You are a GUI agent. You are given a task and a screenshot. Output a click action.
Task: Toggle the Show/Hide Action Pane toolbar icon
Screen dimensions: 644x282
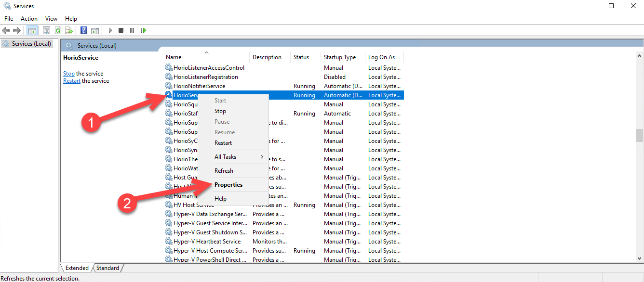point(95,30)
